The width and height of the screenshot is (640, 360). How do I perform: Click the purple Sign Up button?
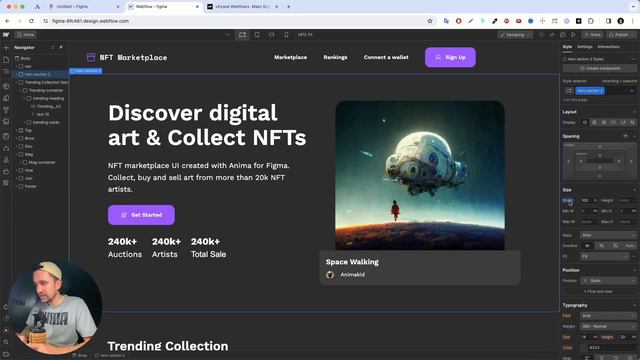point(450,58)
